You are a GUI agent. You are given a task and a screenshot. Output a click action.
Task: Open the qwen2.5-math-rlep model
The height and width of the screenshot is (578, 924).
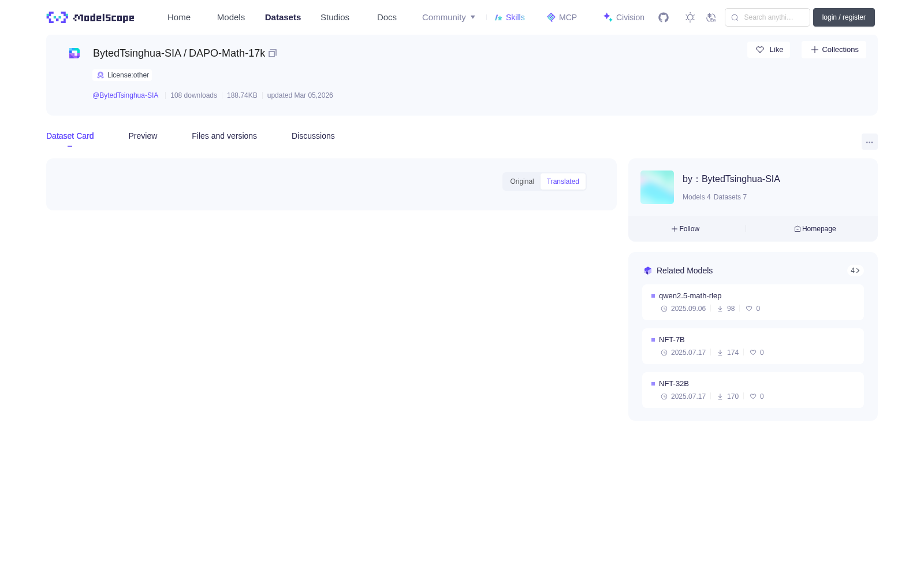(690, 296)
